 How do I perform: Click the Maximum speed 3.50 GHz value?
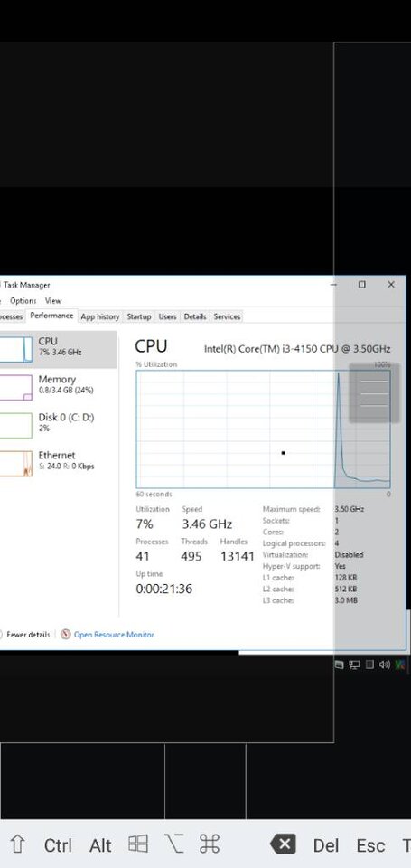349,509
